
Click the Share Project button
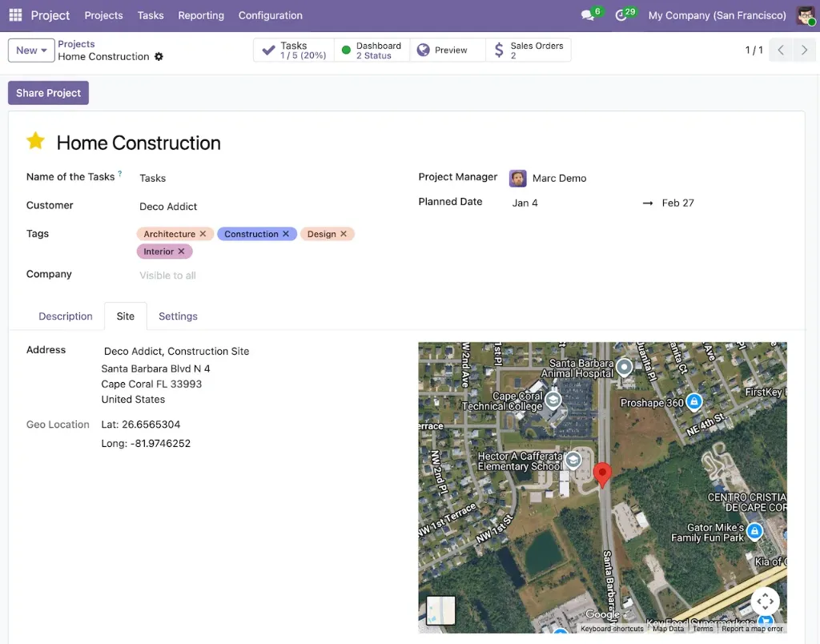point(48,93)
